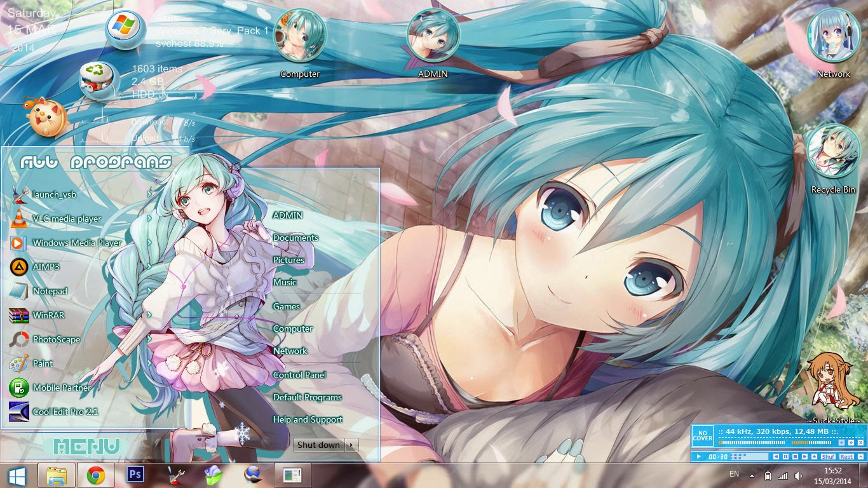Open Documents in the Start menu
Screen dimensions: 868x488
[x=295, y=238]
